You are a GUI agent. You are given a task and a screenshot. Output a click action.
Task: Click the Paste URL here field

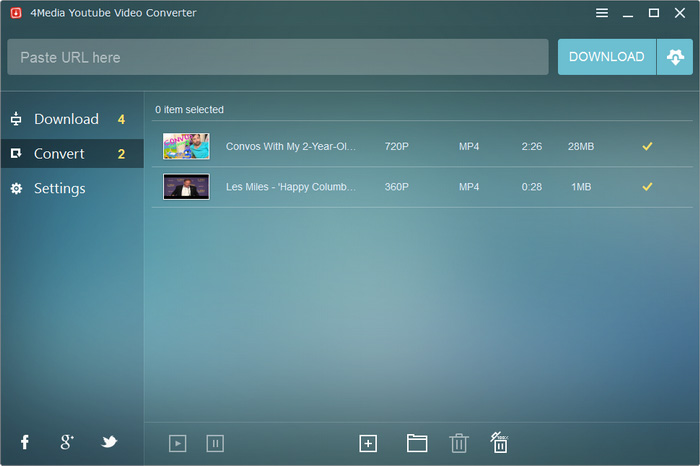278,57
